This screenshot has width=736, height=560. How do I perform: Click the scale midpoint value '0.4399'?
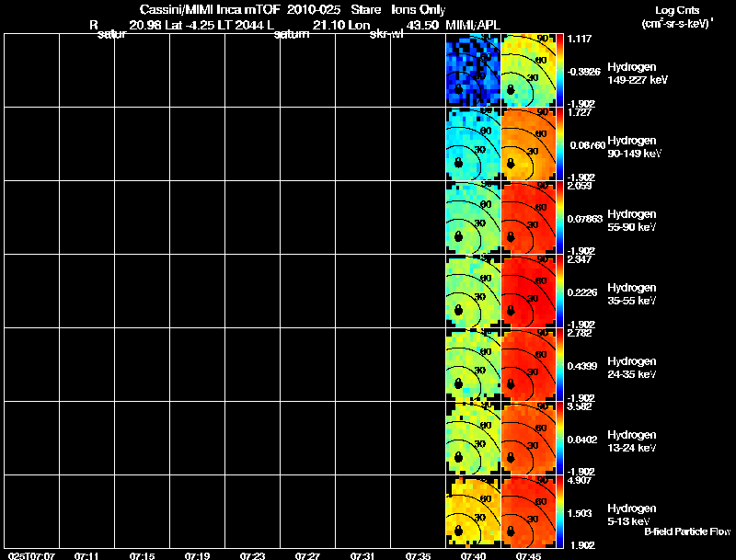click(582, 366)
